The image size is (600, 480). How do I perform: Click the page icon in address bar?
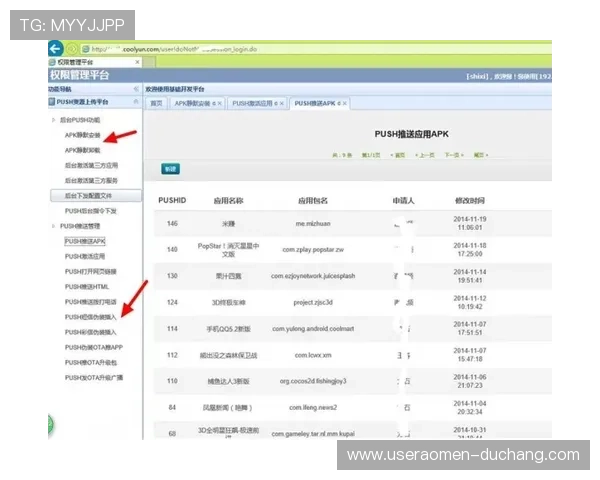(86, 49)
